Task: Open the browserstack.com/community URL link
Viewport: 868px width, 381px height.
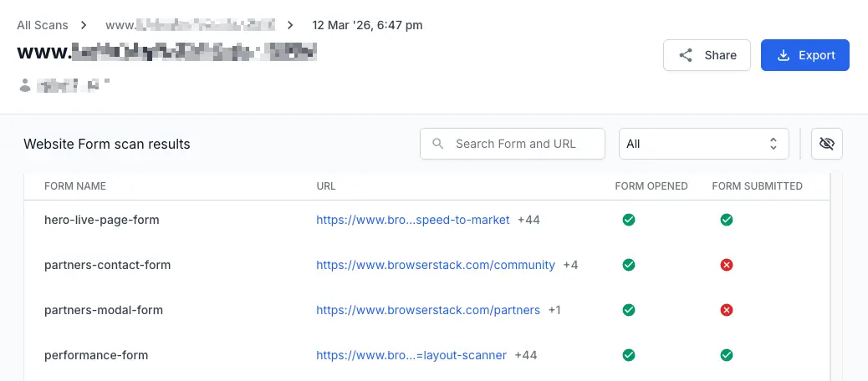Action: coord(435,265)
